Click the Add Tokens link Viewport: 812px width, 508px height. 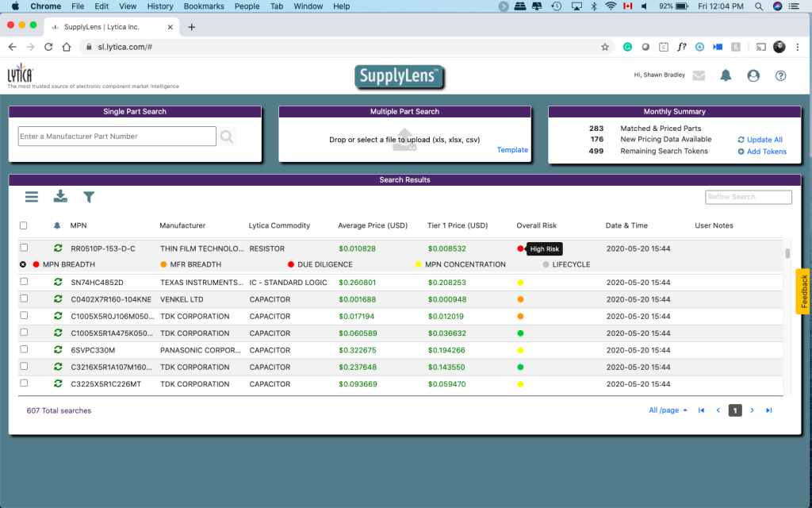(x=762, y=152)
